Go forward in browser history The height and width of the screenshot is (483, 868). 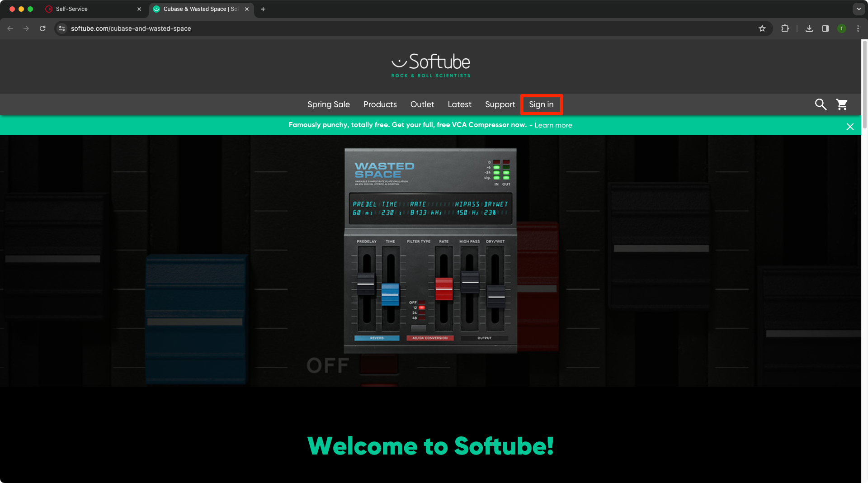(26, 28)
